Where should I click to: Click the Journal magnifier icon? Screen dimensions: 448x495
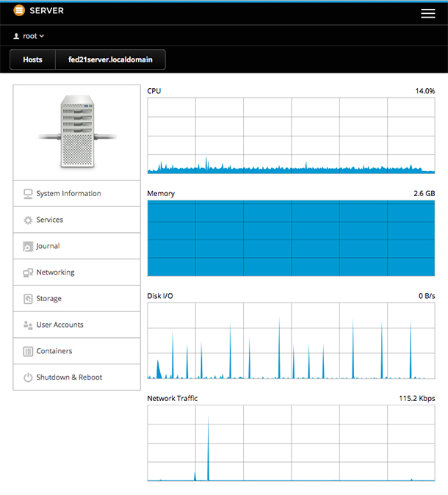coord(28,247)
